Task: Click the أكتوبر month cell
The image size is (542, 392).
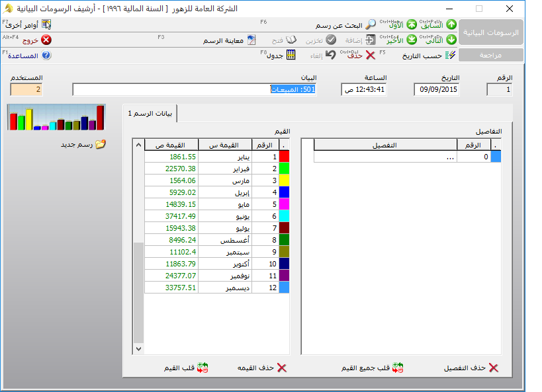Action: [x=226, y=264]
